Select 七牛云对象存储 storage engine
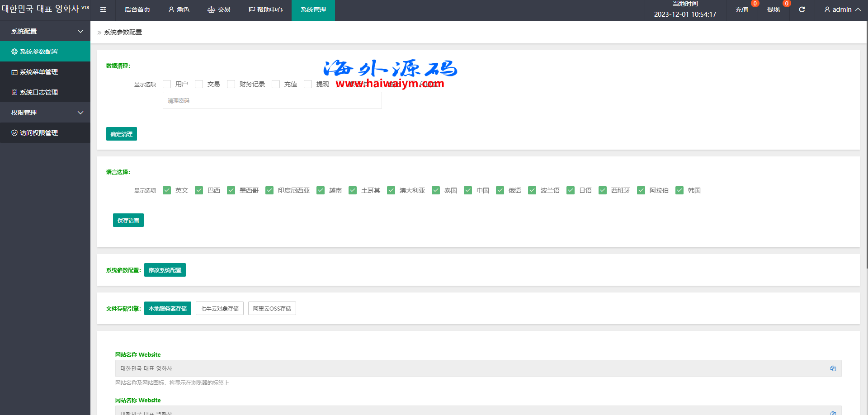This screenshot has width=868, height=415. tap(220, 308)
